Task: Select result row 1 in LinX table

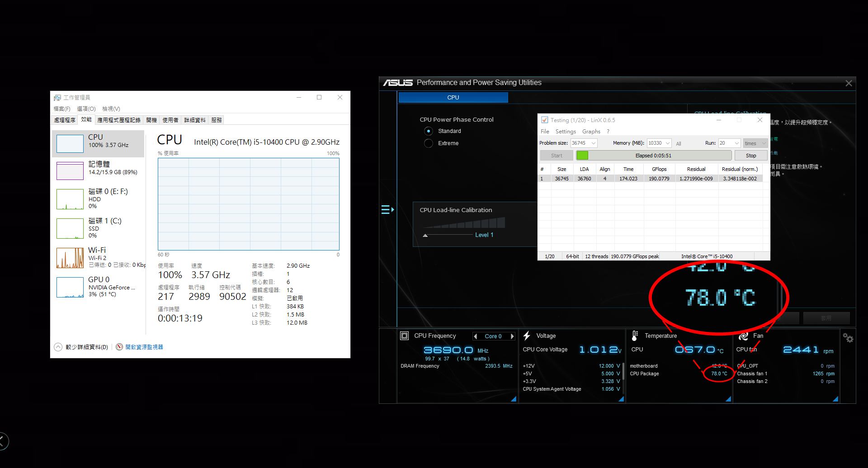Action: tap(650, 179)
